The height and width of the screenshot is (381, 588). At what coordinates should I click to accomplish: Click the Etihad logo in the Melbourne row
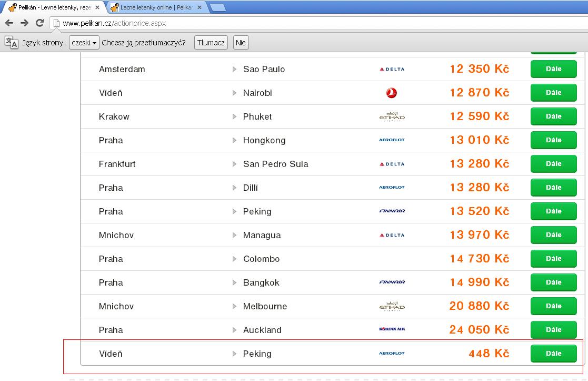pos(392,306)
